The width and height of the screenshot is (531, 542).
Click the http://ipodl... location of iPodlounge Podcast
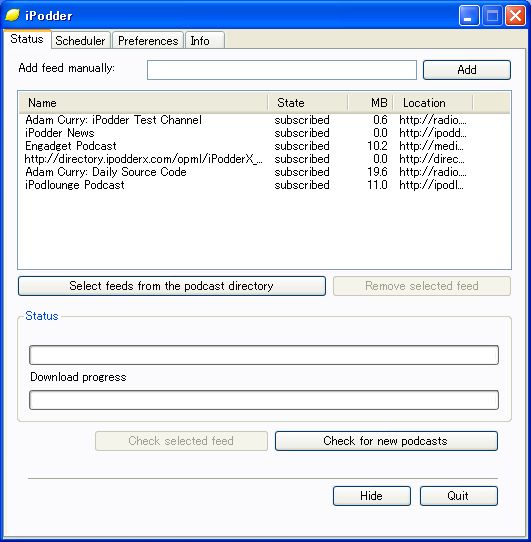point(431,185)
